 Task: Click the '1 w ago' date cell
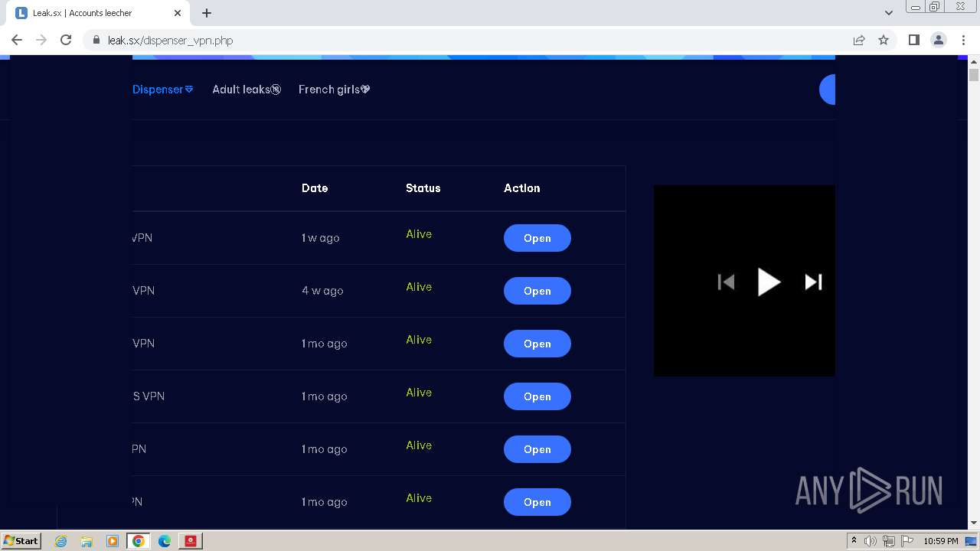point(320,238)
